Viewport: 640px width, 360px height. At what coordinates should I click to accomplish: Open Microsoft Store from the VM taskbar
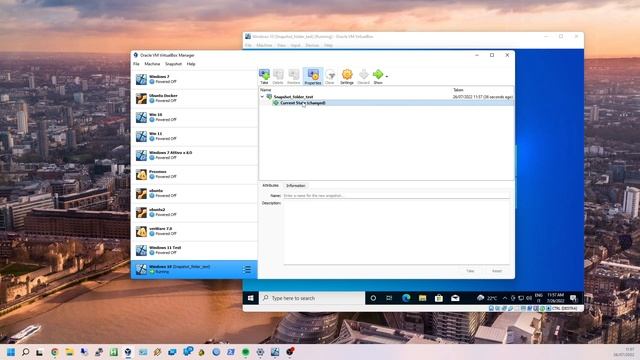pos(439,298)
